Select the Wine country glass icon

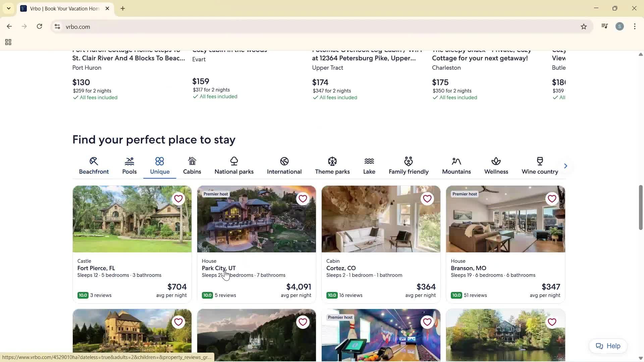click(x=540, y=161)
